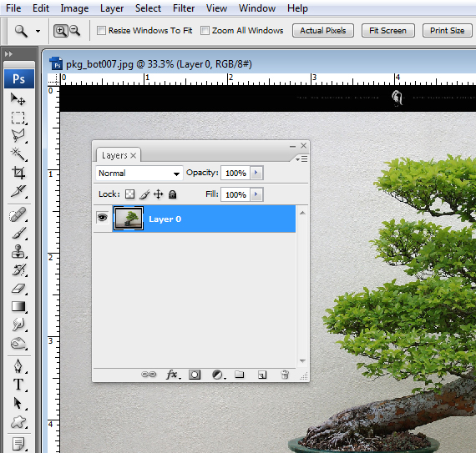The height and width of the screenshot is (453, 476).
Task: Select the Crop tool
Action: point(18,173)
